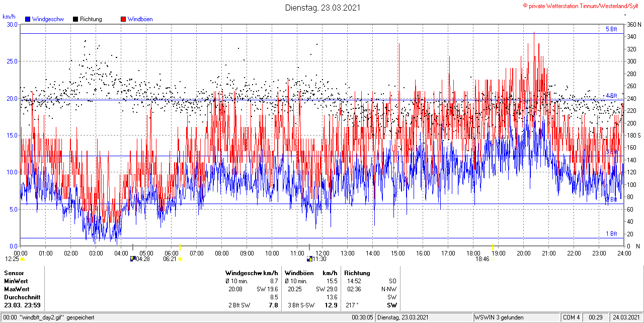This screenshot has height=323, width=644.
Task: Click the yellow icon beside 12:25
Action: 23,259
